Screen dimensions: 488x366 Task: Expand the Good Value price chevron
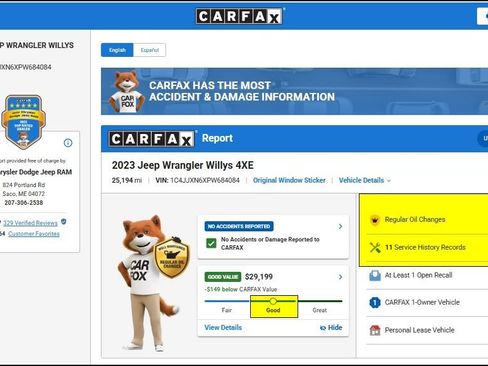[x=340, y=277]
